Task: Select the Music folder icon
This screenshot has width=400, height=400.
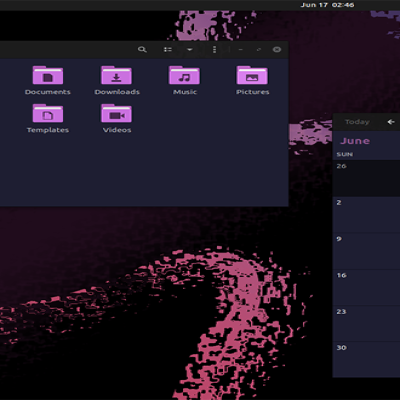Action: (185, 75)
